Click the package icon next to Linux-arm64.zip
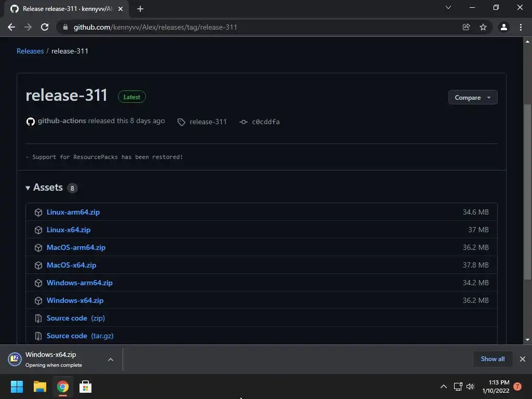 (38, 212)
